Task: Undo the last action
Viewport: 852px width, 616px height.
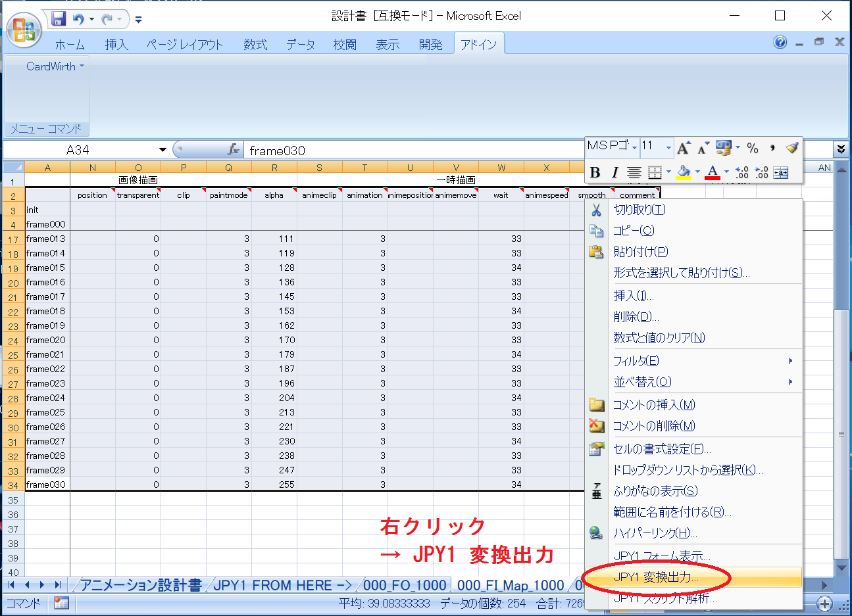Action: tap(78, 19)
